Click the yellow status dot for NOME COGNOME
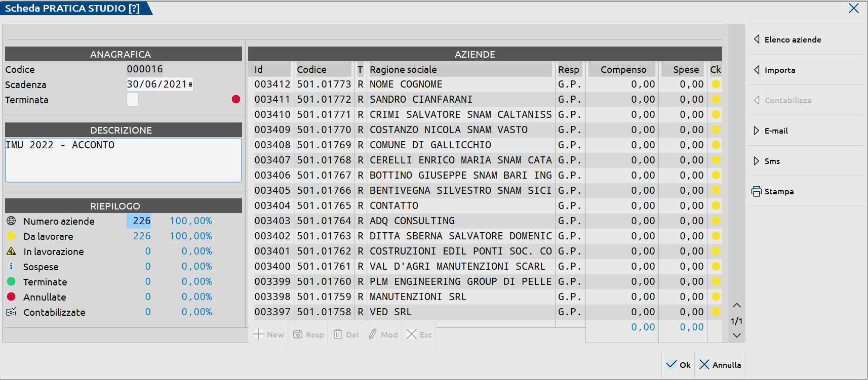Image resolution: width=868 pixels, height=380 pixels. [716, 85]
